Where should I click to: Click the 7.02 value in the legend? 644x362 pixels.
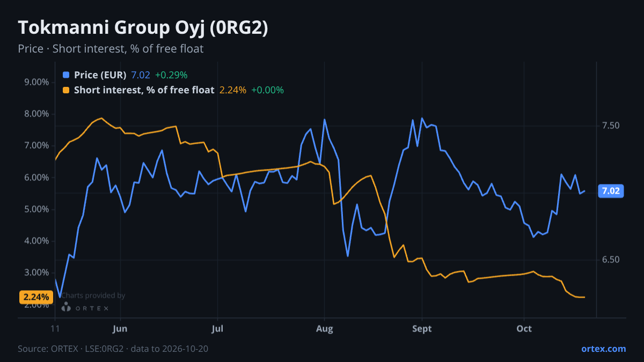141,75
